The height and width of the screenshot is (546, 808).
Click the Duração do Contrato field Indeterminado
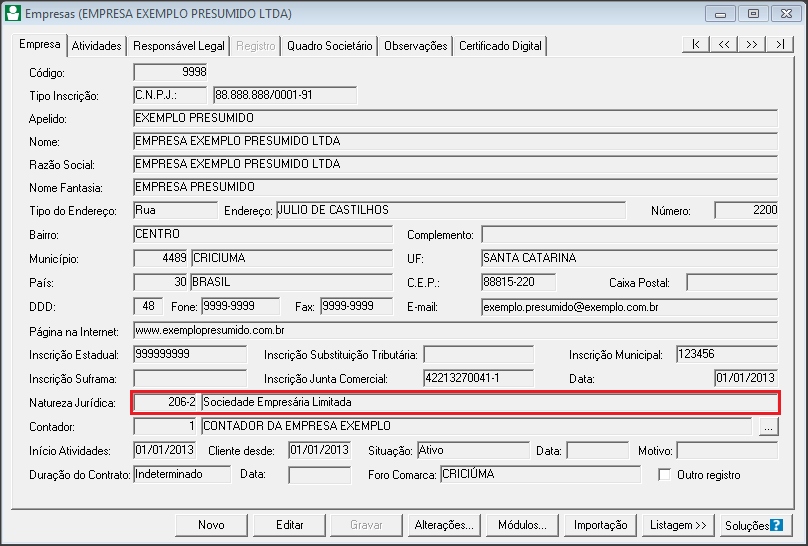pyautogui.click(x=182, y=474)
